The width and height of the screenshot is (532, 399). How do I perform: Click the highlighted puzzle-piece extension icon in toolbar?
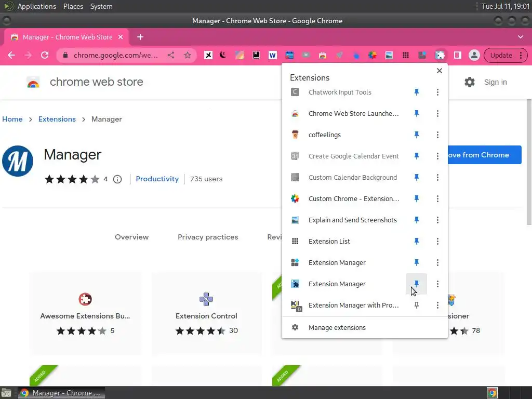[x=440, y=55]
